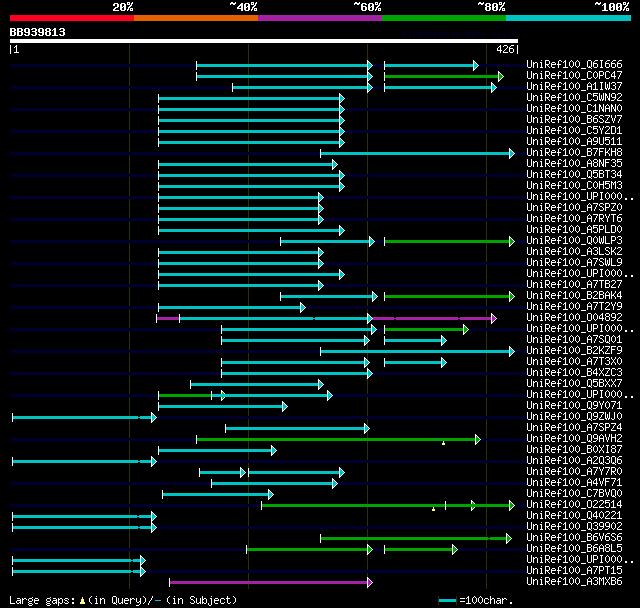Click the cyan bar of UniRef100_B2KZF9
This screenshot has height=608, width=640.
[x=415, y=351]
